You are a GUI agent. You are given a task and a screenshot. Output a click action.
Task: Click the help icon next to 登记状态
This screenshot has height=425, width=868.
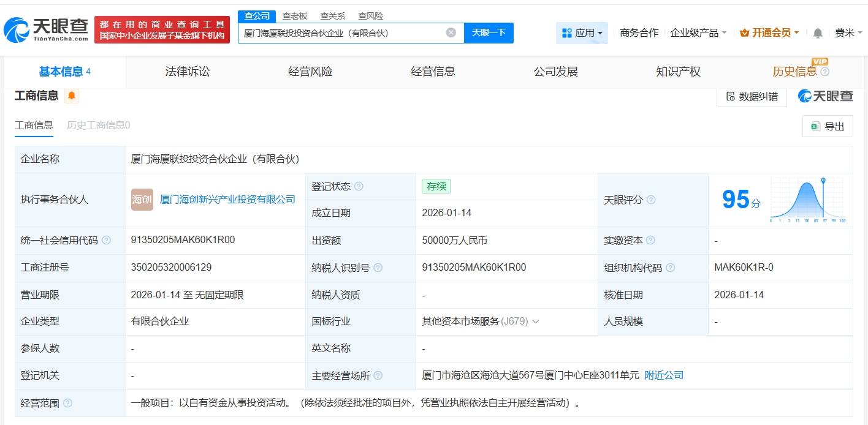(x=359, y=187)
